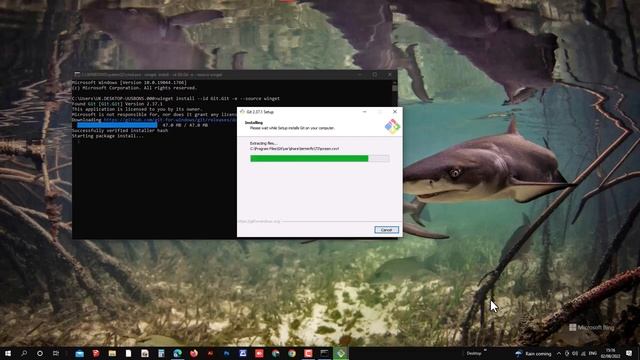Open Cortana from the taskbar
Viewport: 640px width, 360px height.
point(40,353)
